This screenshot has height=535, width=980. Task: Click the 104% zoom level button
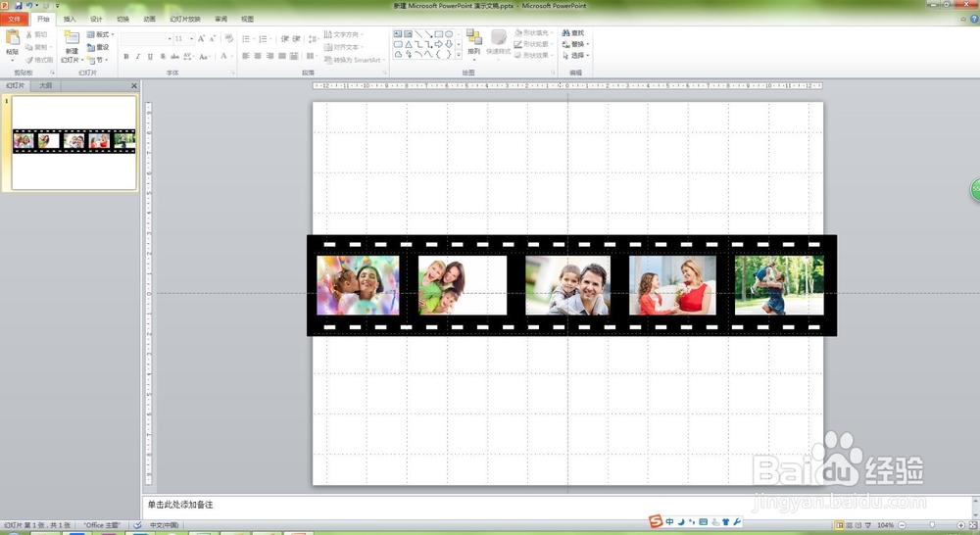click(x=885, y=525)
